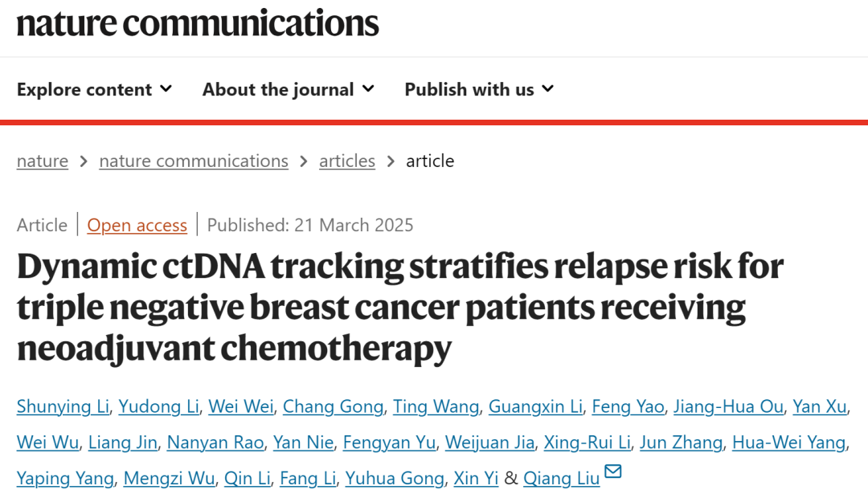Viewport: 868px width, 502px height.
Task: Click author Hua-Wei Yang link
Action: 788,443
